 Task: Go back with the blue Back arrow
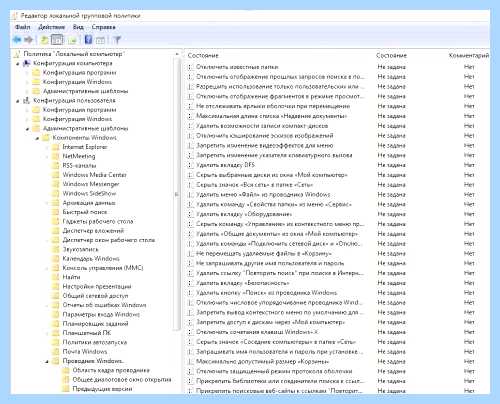17,40
